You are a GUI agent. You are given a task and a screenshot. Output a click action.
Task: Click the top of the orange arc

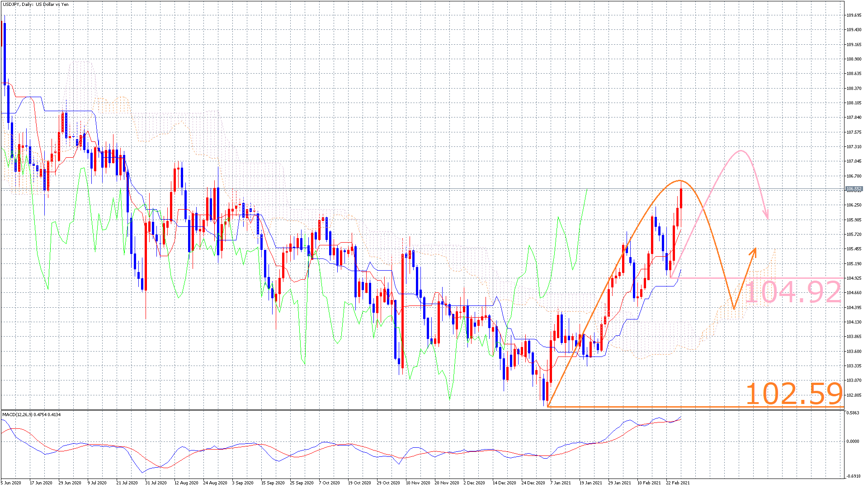(x=680, y=181)
